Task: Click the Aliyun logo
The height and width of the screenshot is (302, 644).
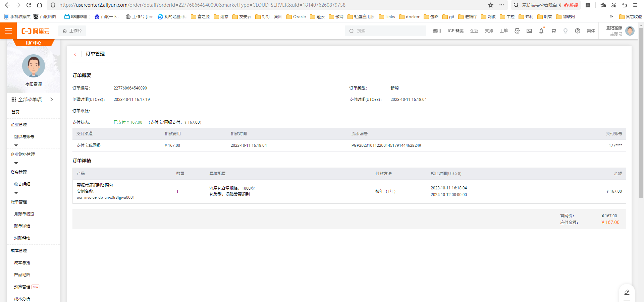Action: point(35,31)
